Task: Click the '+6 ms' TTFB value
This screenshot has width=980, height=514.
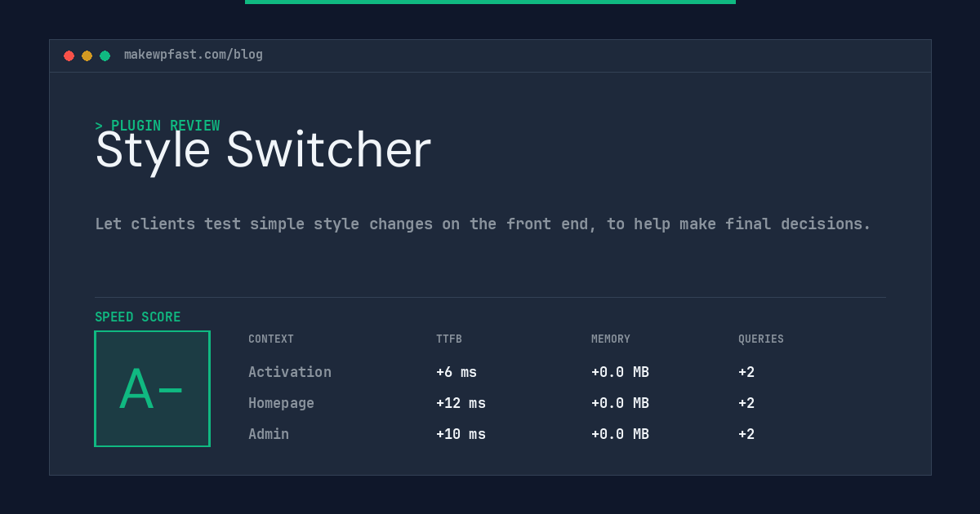Action: click(457, 372)
